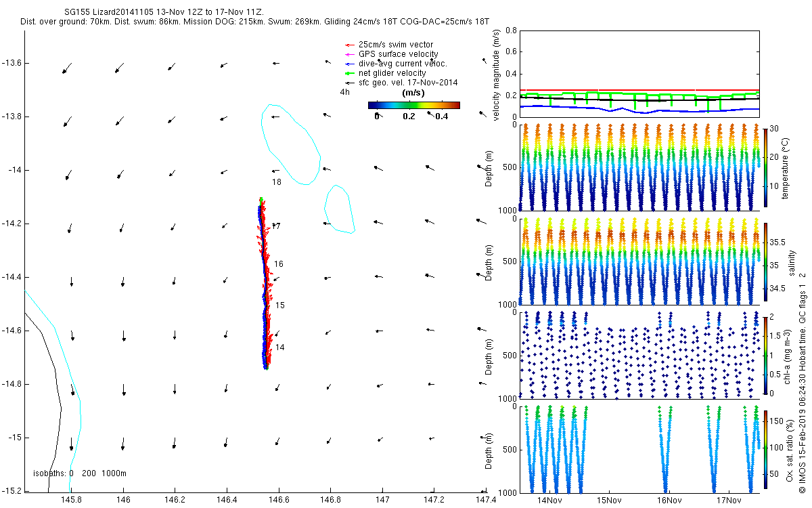Click the "4h" label below the legend

tap(344, 91)
